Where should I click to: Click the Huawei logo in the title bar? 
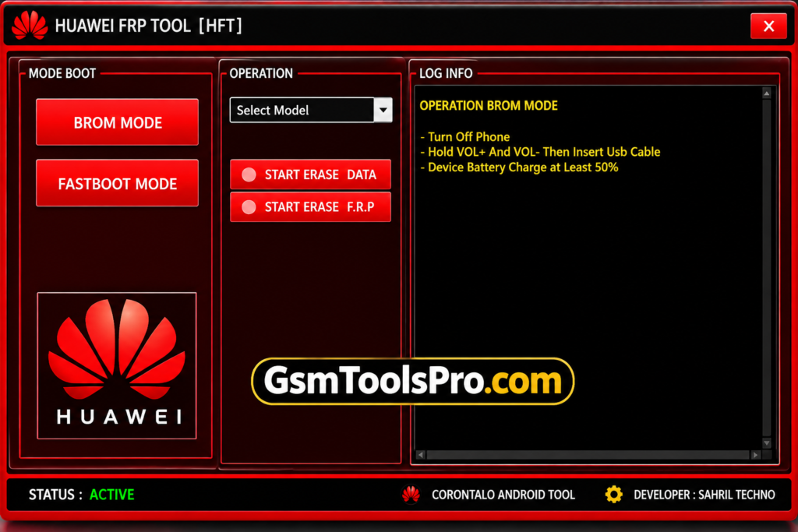[x=30, y=25]
